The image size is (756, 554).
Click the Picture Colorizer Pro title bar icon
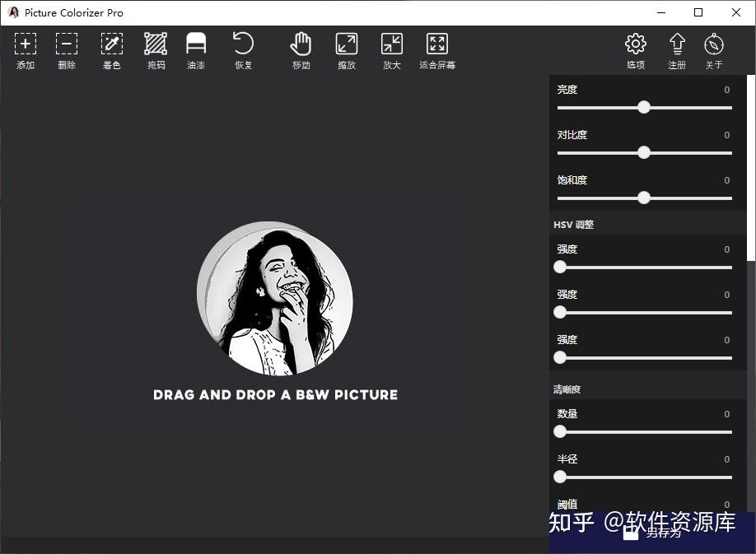click(13, 12)
